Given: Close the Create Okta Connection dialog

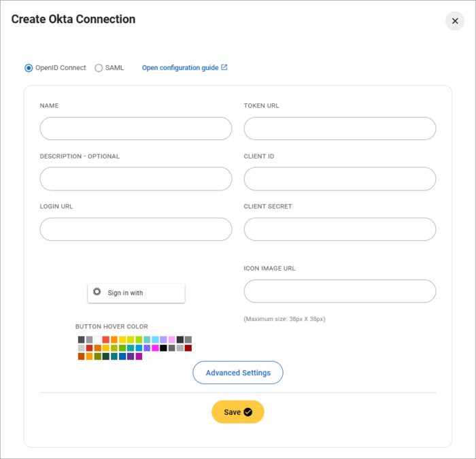Looking at the screenshot, I should [x=455, y=21].
